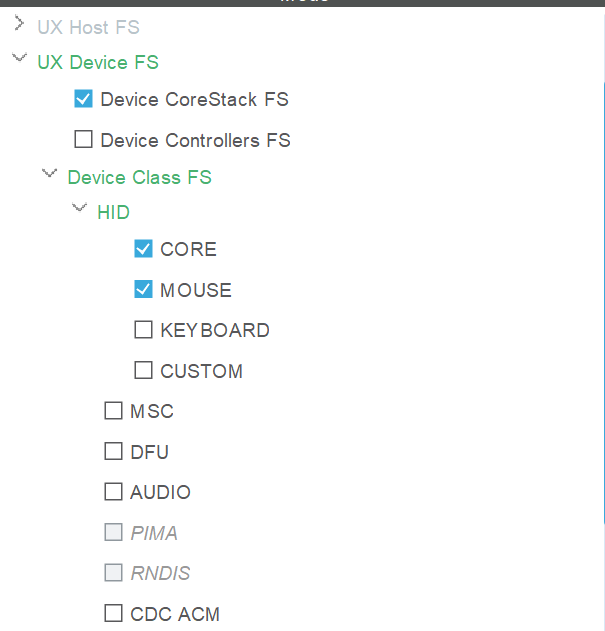Check the DFU class checkbox
Viewport: 605px width, 631px height.
pos(113,452)
